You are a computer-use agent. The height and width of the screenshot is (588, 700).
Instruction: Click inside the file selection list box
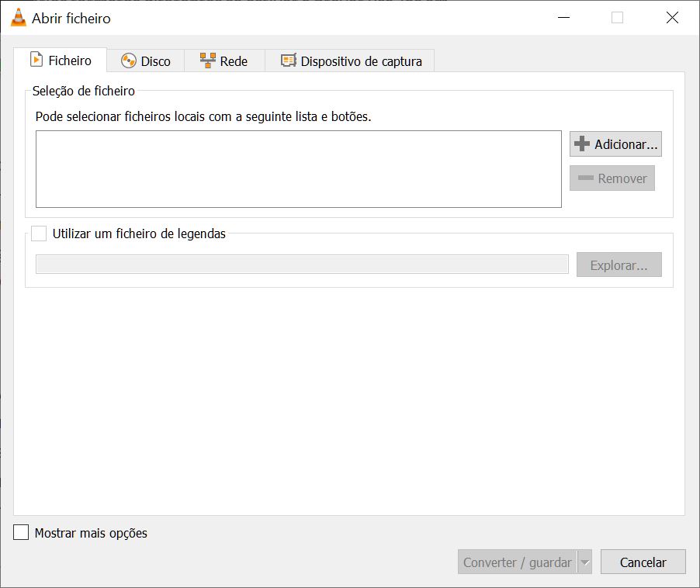(299, 169)
